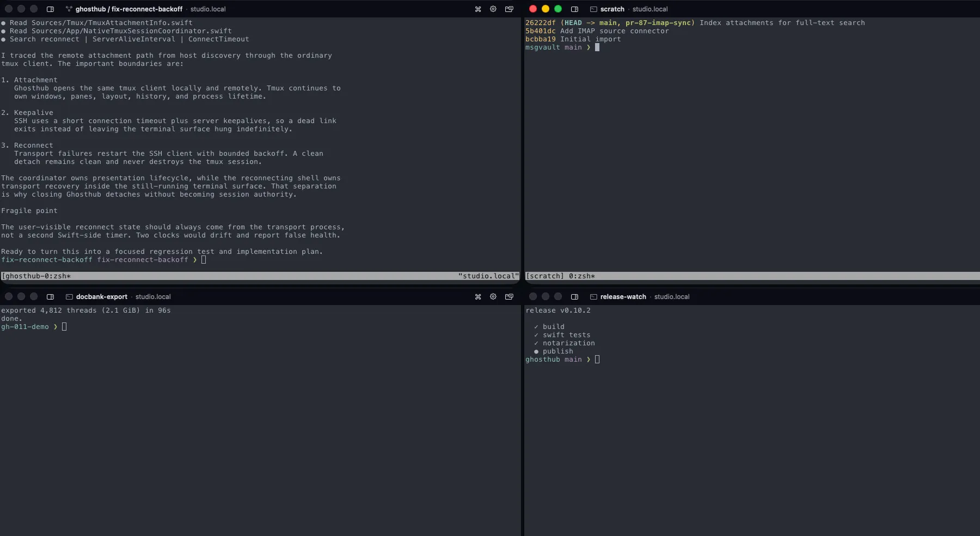
Task: Click 'Ready to turn this into a focused regression' line
Action: pyautogui.click(x=162, y=252)
